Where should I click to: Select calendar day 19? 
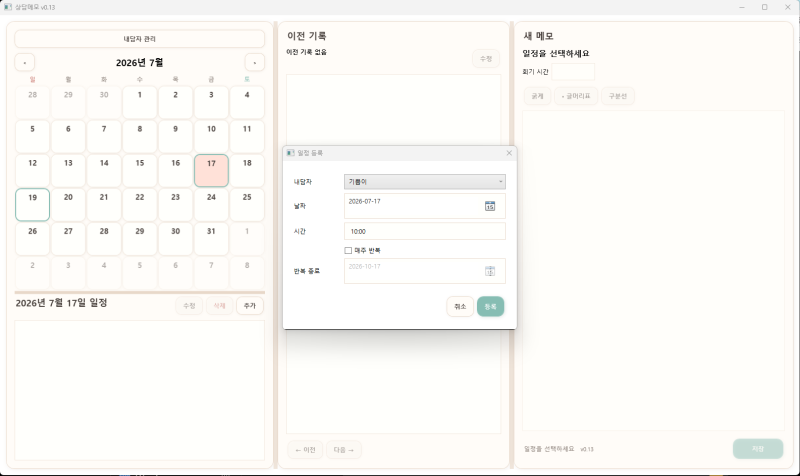pos(33,205)
